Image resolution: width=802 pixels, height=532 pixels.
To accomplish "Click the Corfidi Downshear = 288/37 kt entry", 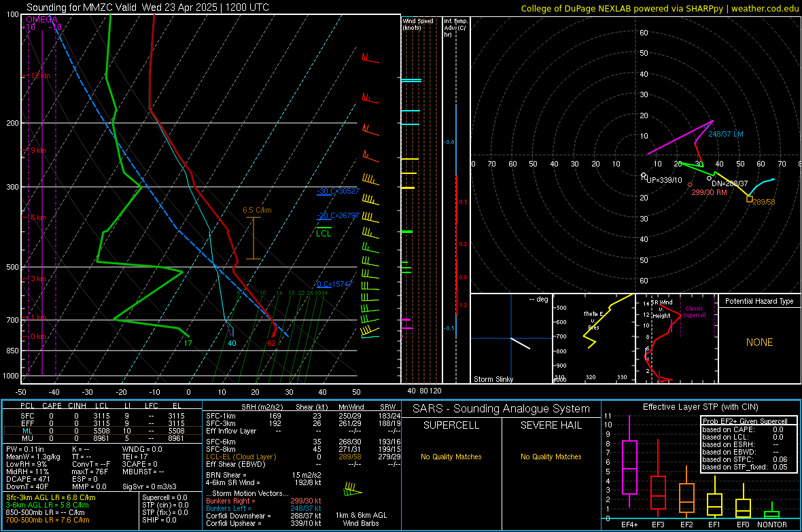I will tap(264, 516).
